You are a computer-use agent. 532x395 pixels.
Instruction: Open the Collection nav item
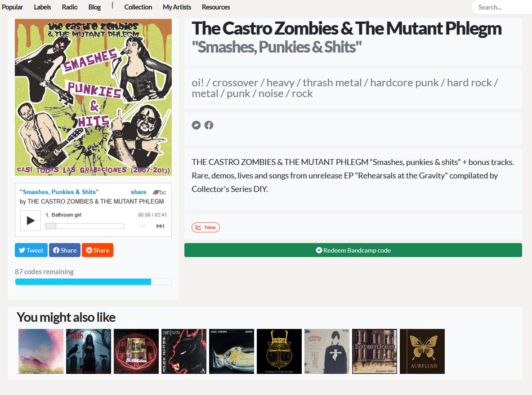pos(138,7)
